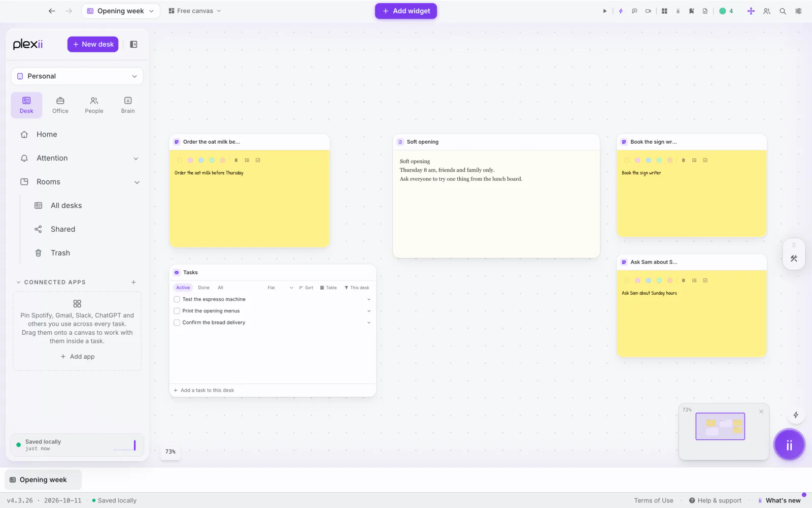Click the Add widget button
This screenshot has width=812, height=508.
click(x=406, y=11)
